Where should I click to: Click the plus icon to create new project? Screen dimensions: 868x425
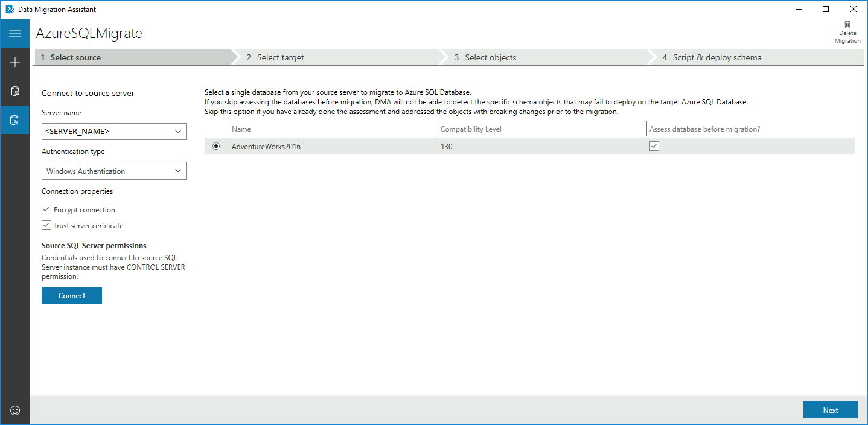pos(15,62)
